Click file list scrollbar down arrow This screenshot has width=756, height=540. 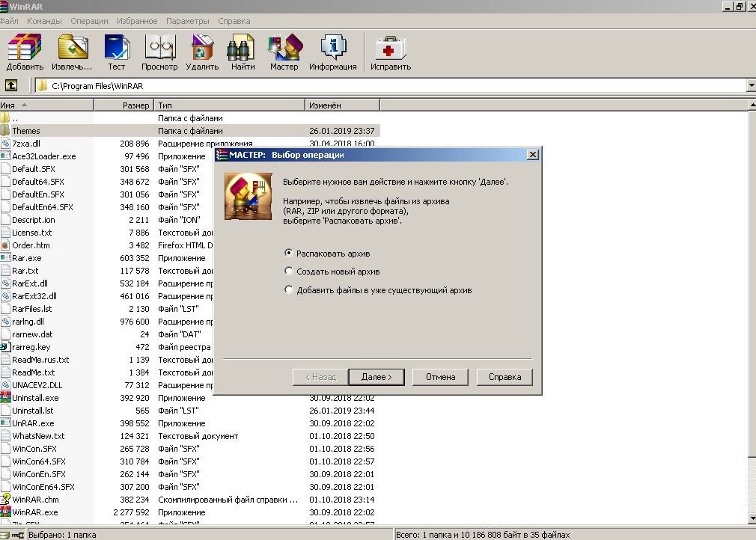pos(752,518)
